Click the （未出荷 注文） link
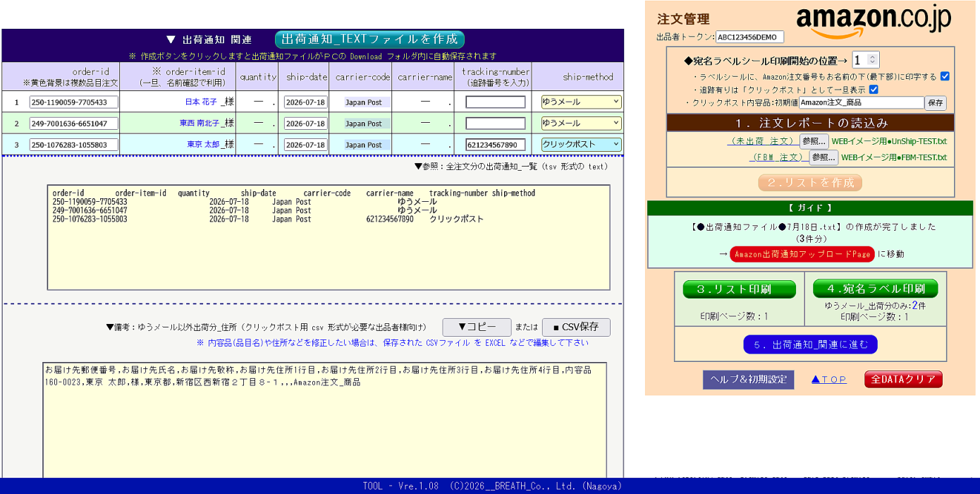 763,141
